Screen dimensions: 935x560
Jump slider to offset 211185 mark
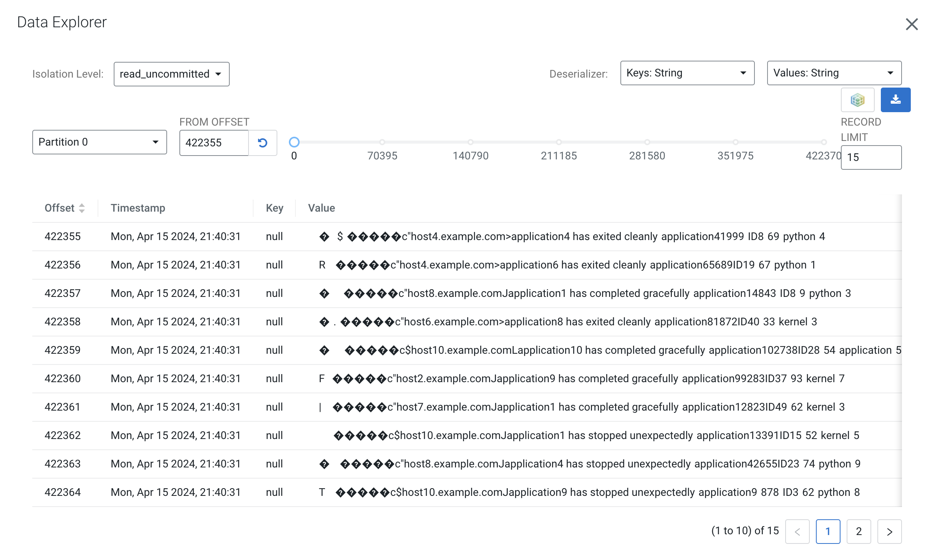coord(559,142)
